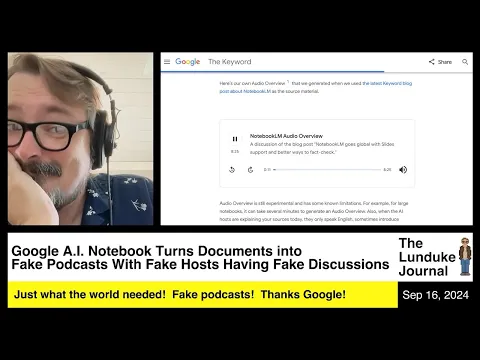The image size is (480, 360).
Task: Skip forward with the forward icon
Action: coord(251,170)
